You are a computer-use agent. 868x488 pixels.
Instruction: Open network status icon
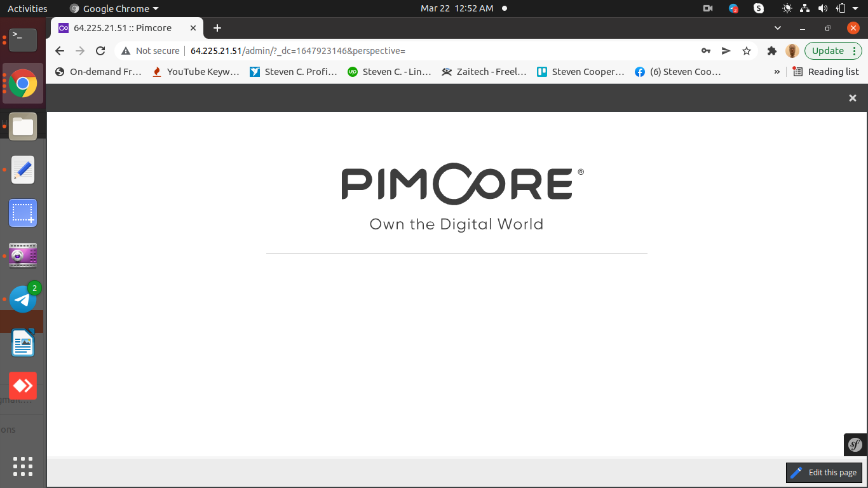[805, 8]
